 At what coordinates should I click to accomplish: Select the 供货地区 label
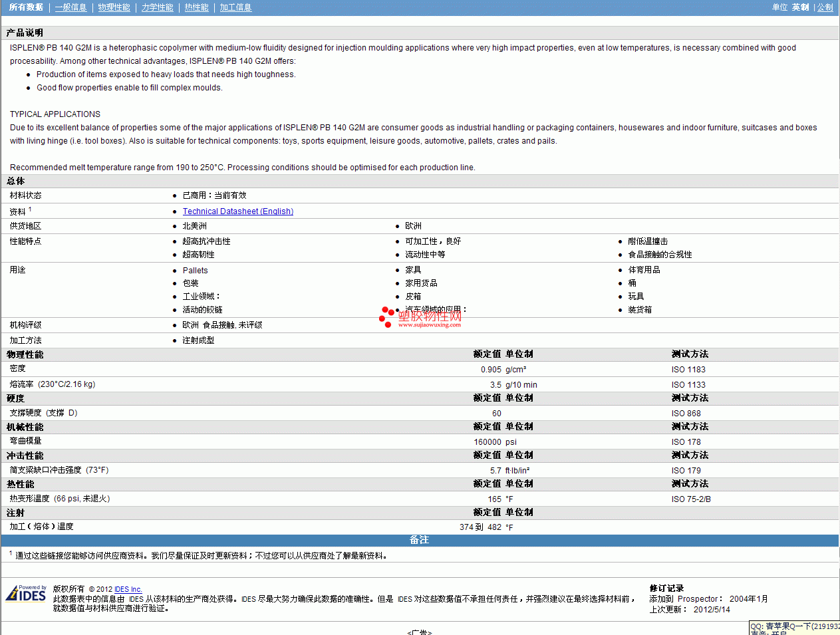25,226
